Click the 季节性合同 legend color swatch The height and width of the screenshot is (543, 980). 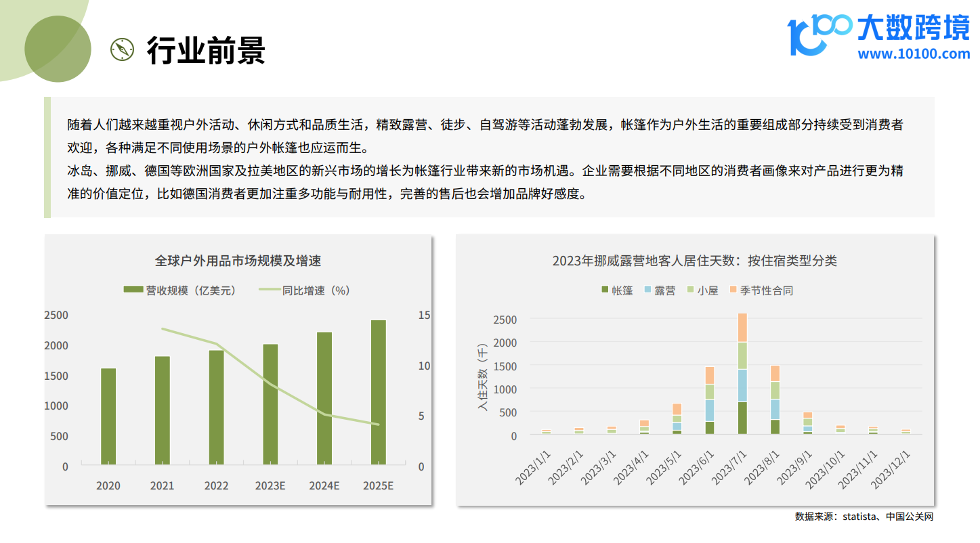[x=732, y=290]
